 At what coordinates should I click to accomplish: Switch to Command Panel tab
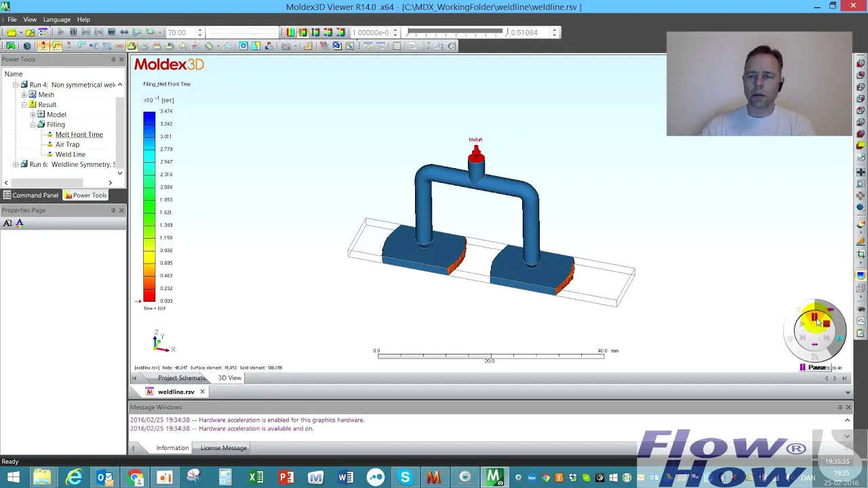point(31,195)
